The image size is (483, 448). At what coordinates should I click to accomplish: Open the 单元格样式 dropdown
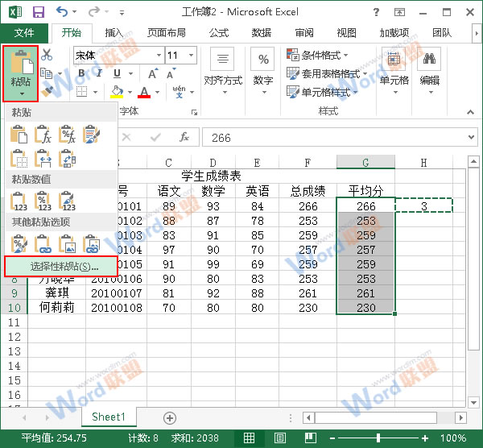coord(322,92)
